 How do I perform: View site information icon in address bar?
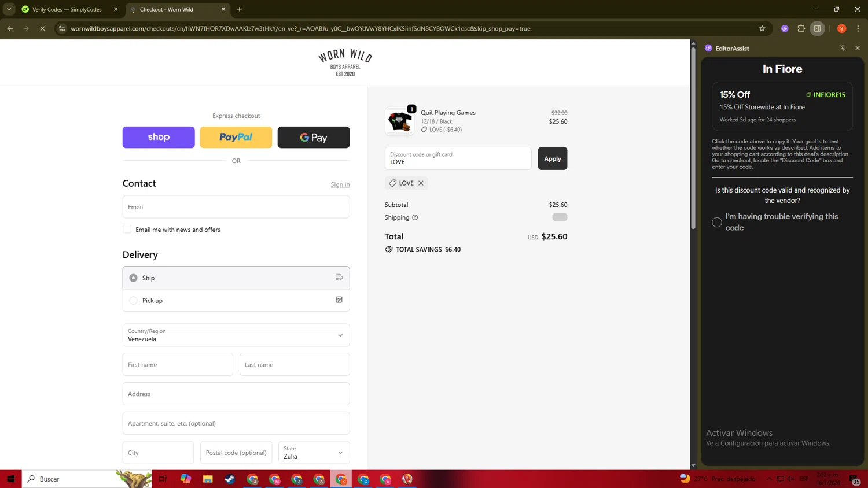62,28
